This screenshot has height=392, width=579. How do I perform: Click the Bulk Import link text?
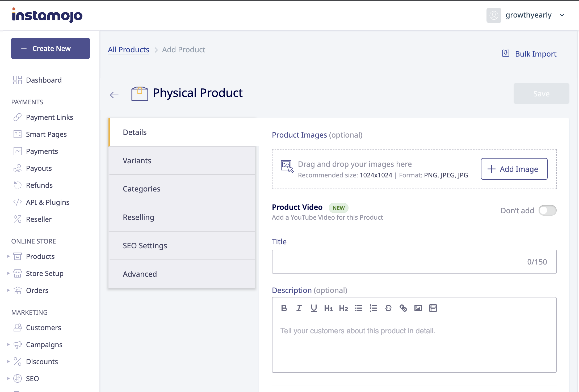coord(536,54)
